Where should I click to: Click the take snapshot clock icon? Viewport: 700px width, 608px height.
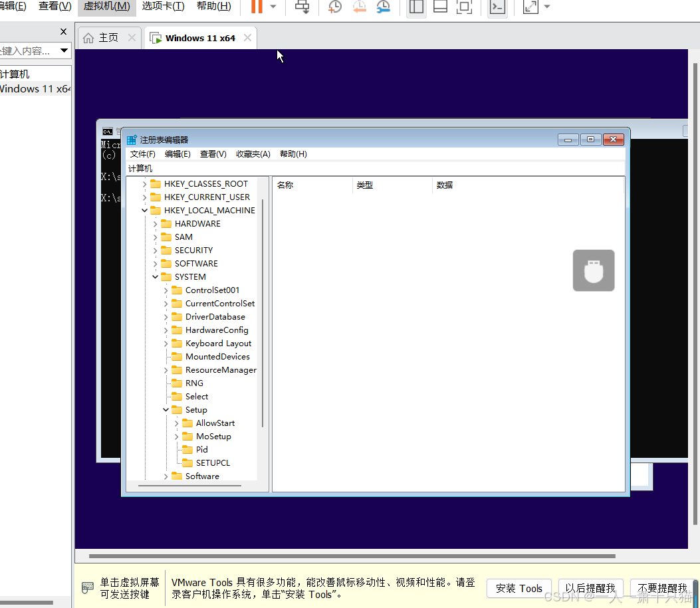click(x=335, y=7)
